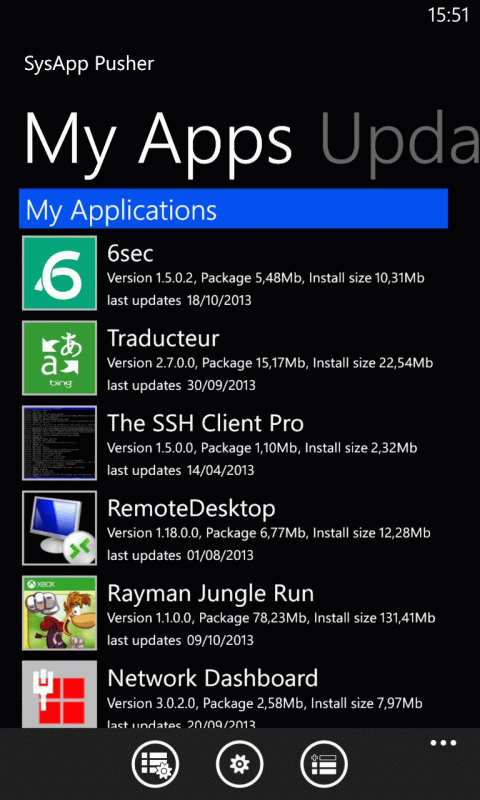Select the Traducteur app name
480x800 pixels.
pyautogui.click(x=163, y=338)
